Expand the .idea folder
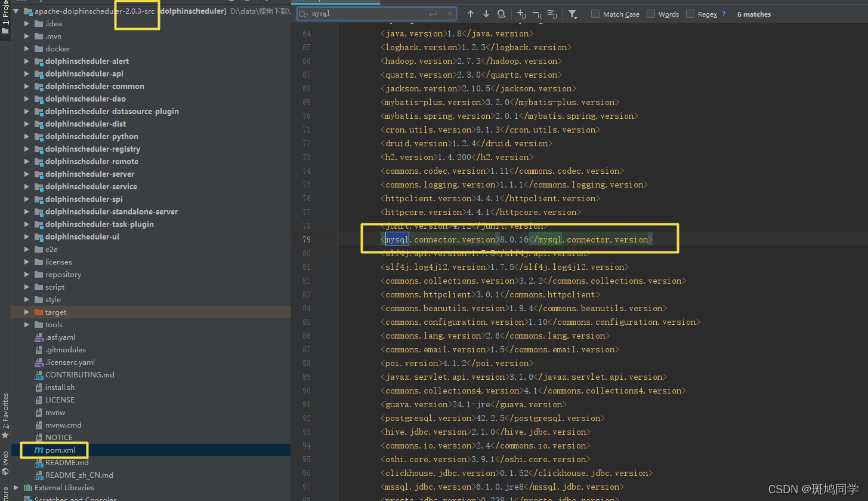Screen dimensions: 868x501 click(26, 24)
